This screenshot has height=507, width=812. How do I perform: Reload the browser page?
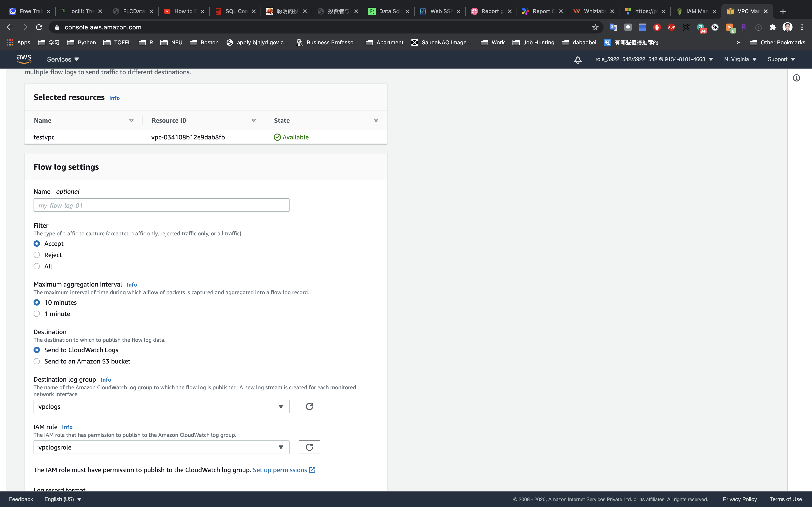pyautogui.click(x=39, y=27)
